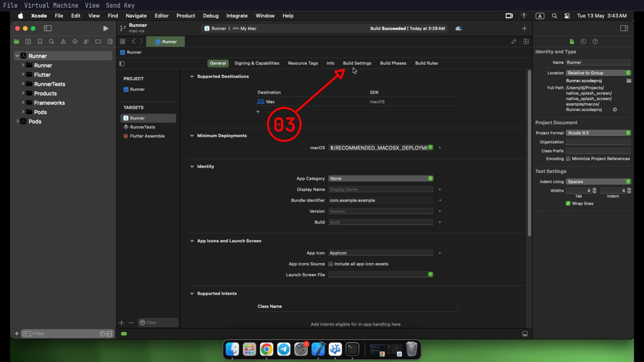The height and width of the screenshot is (362, 644).
Task: Reveal full path in Finder arrow
Action: 615,109
